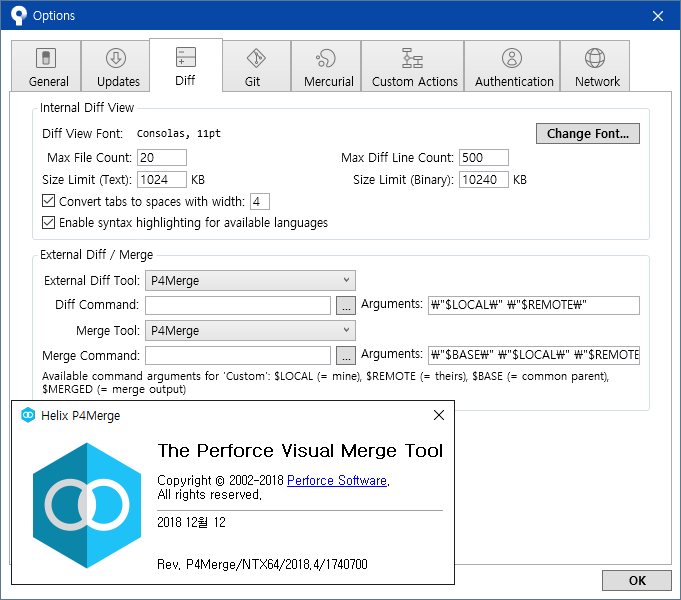Switch to the Updates tab
The image size is (681, 600).
point(116,66)
